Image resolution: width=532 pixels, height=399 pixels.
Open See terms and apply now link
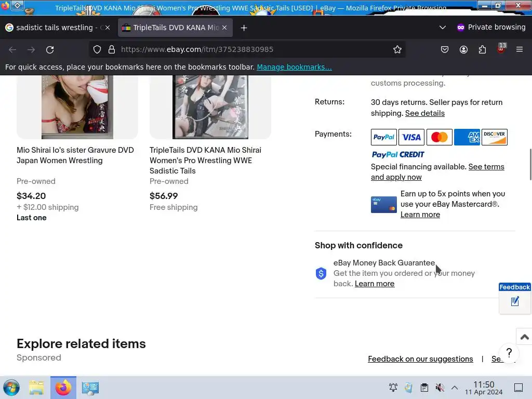click(437, 172)
